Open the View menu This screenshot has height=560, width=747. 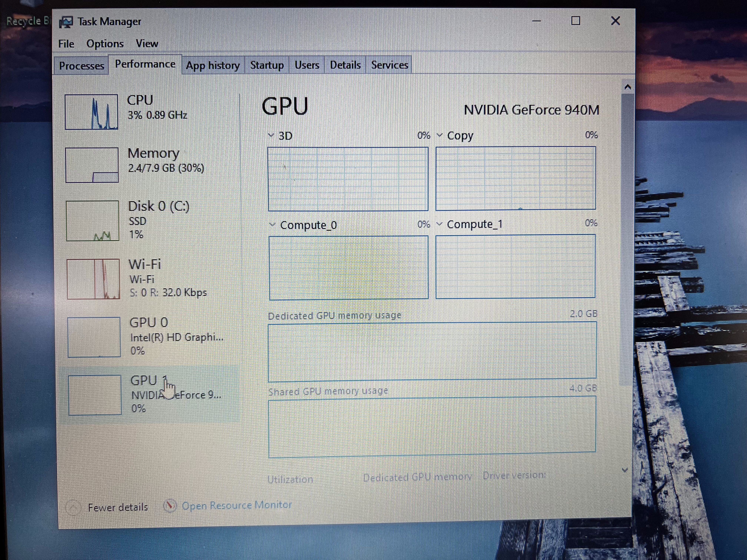click(x=147, y=44)
